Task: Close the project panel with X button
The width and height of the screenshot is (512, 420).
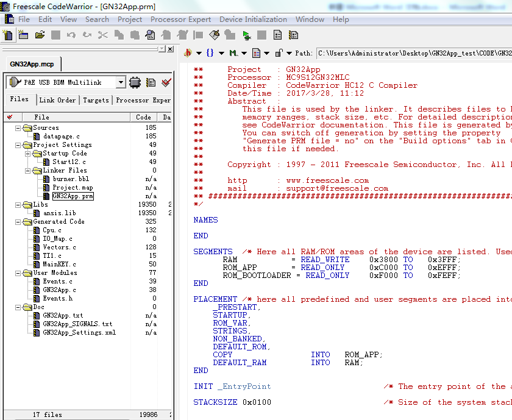Action: (x=170, y=49)
